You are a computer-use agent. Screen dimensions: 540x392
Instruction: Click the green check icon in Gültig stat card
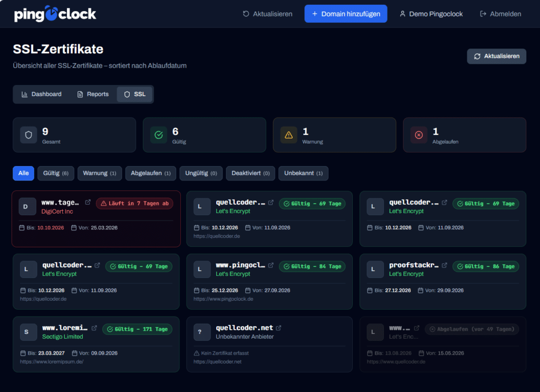[158, 135]
